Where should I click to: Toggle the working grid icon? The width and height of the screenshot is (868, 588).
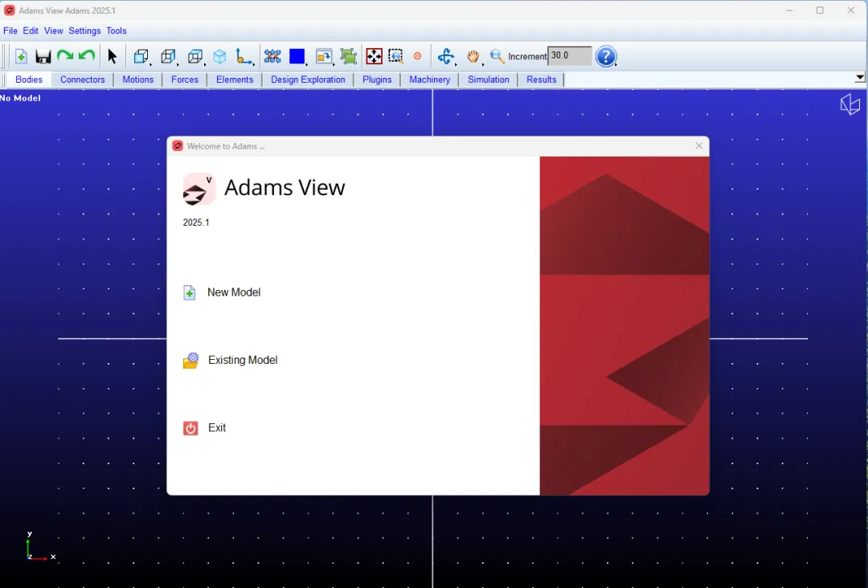click(x=272, y=56)
